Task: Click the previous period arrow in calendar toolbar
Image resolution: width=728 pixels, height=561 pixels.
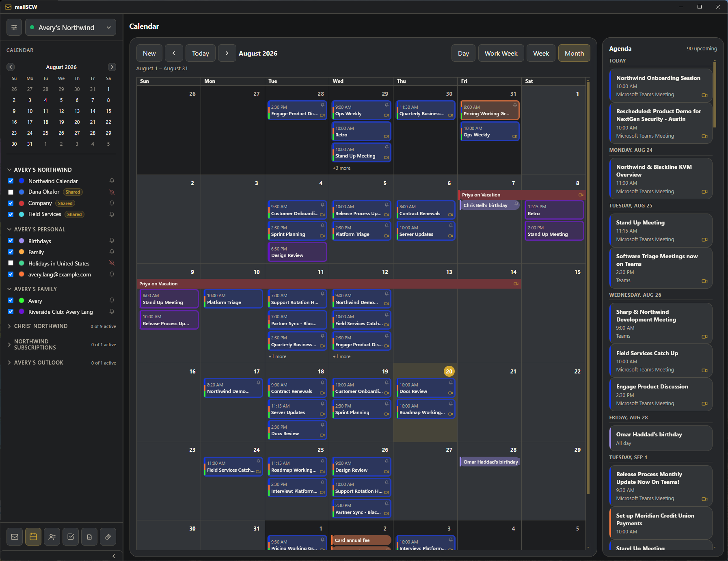Action: [x=174, y=53]
